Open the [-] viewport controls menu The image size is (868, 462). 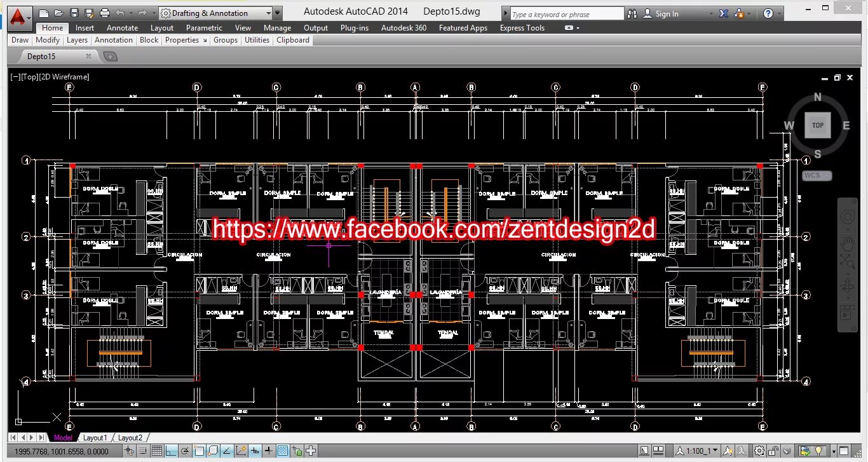(x=15, y=77)
